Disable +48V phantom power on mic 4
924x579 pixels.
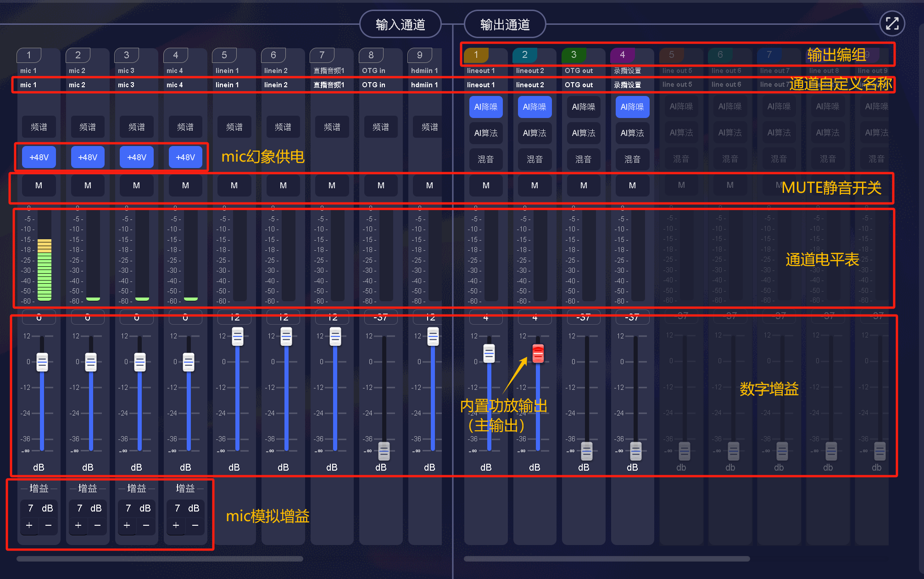(x=185, y=157)
